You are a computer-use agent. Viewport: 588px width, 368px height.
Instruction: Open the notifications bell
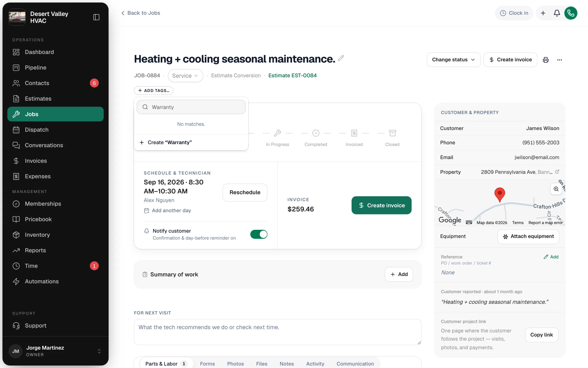[x=557, y=13]
